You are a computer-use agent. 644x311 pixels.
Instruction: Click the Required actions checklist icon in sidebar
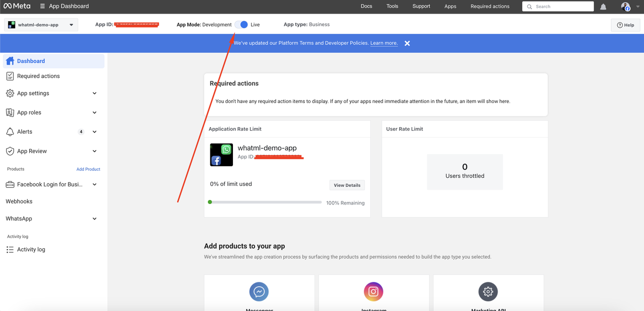(x=10, y=76)
